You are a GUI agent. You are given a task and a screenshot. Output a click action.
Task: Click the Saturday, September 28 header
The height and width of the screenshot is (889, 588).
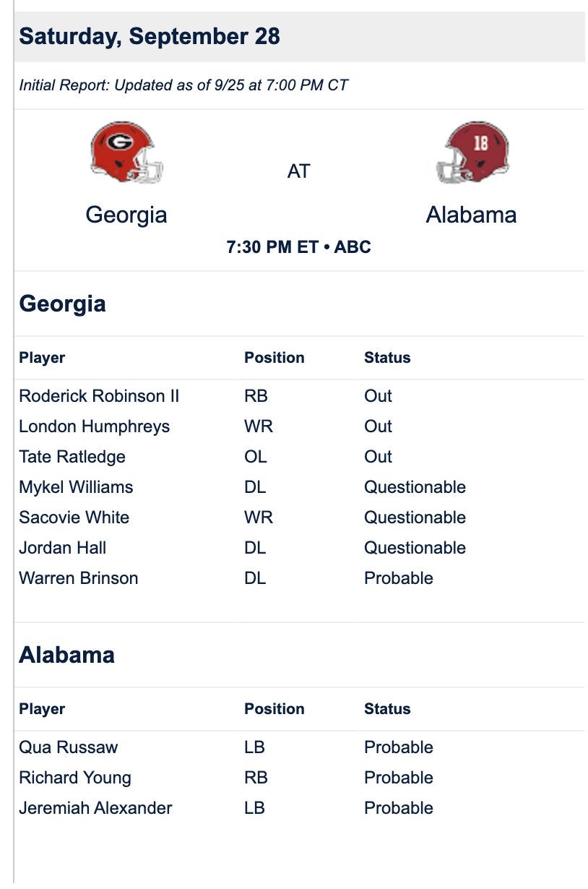point(150,36)
